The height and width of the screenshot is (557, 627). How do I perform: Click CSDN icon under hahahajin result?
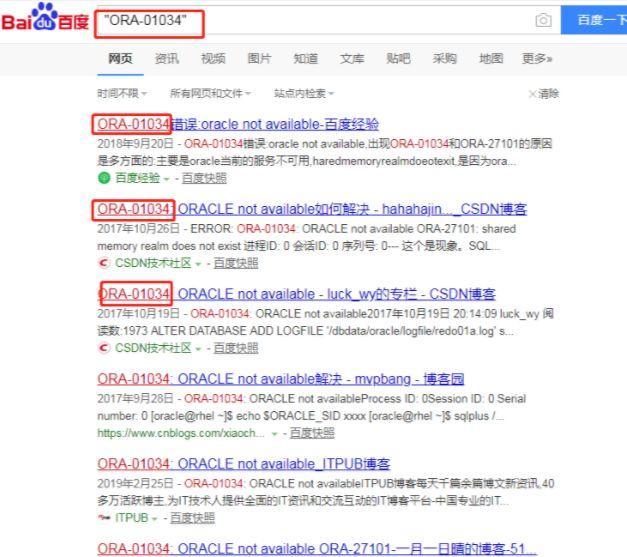point(104,263)
